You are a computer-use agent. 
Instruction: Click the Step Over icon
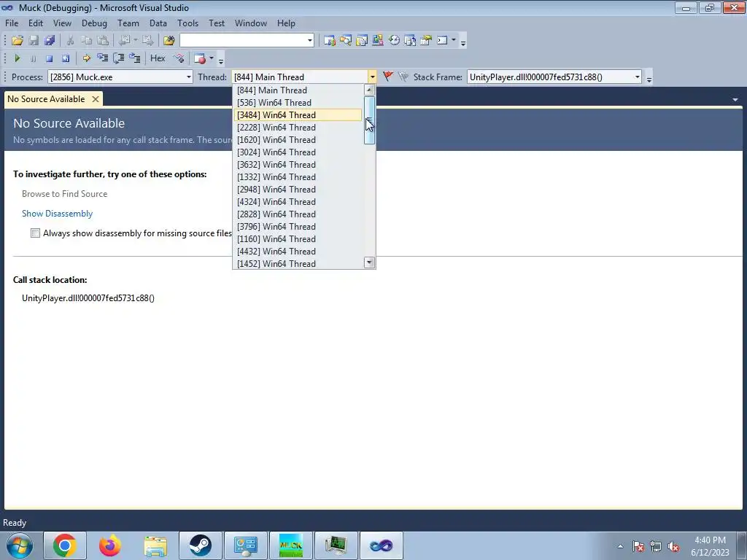pos(119,58)
